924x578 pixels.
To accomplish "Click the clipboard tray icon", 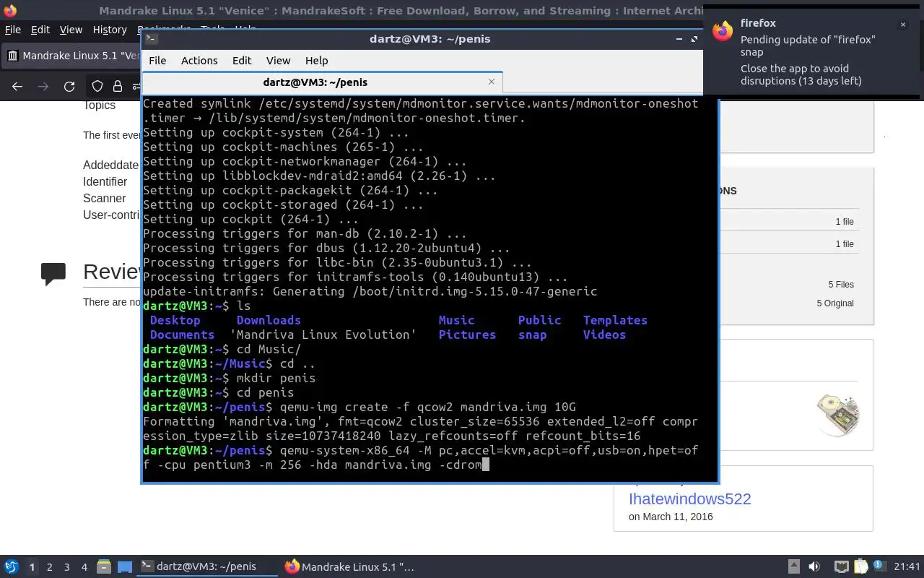I will coord(860,566).
